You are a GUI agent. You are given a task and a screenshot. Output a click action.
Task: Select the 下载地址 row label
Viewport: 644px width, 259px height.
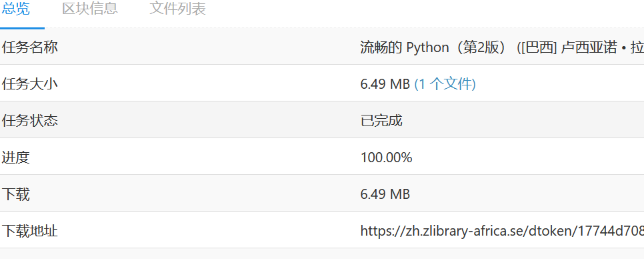click(x=29, y=231)
